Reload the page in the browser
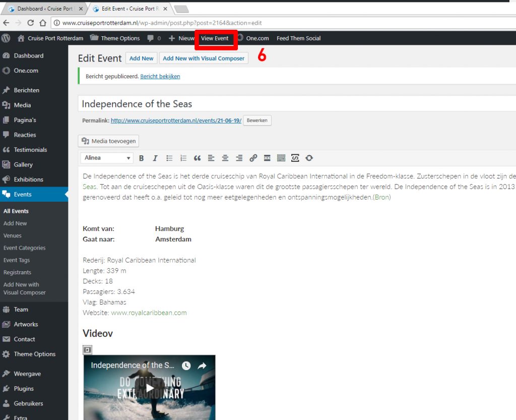516x420 pixels. [31, 23]
